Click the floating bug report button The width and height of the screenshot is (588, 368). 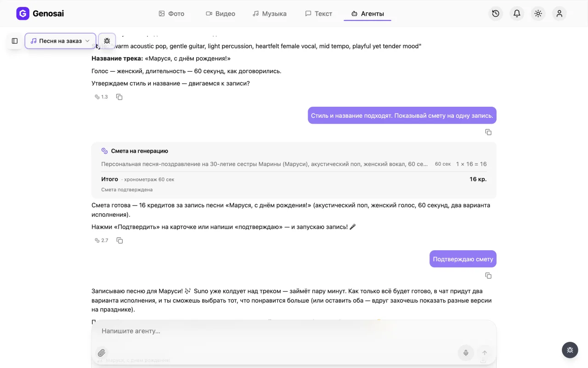tap(570, 350)
